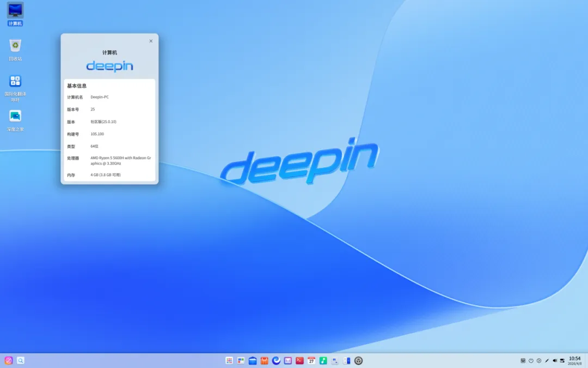
Task: Open the dock icon left of the blue panel icon
Action: click(335, 360)
